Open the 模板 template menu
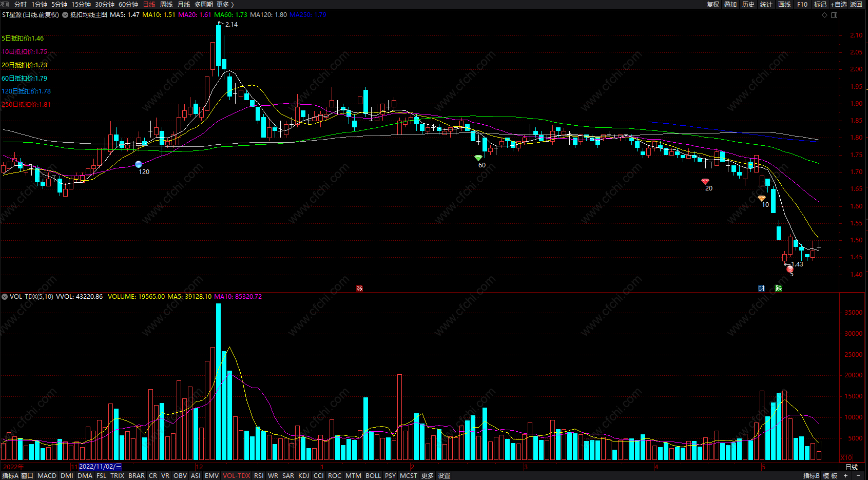This screenshot has height=480, width=868. click(831, 476)
